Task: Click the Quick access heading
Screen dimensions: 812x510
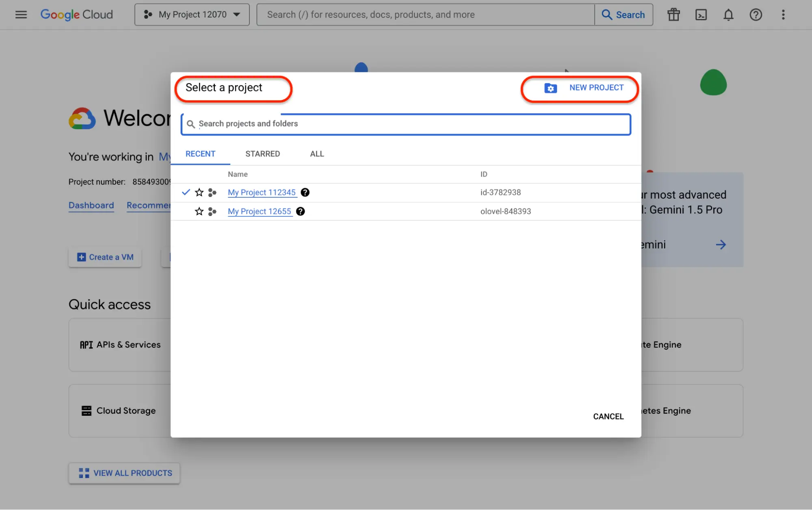Action: pos(110,305)
